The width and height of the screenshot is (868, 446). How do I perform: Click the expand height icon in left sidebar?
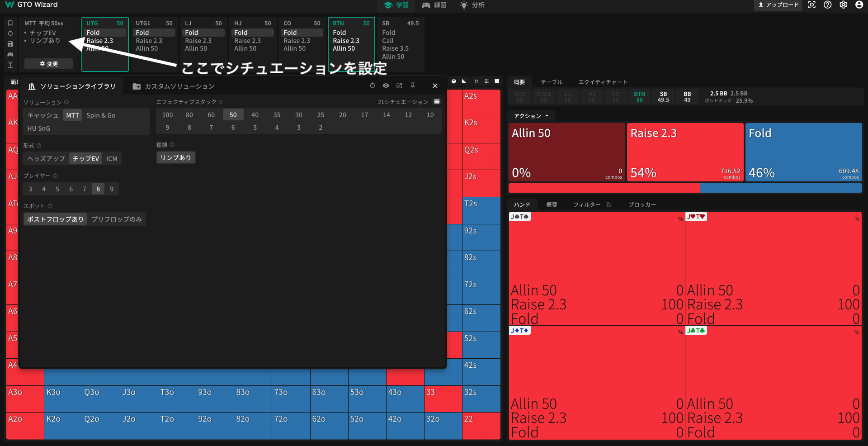tap(10, 65)
